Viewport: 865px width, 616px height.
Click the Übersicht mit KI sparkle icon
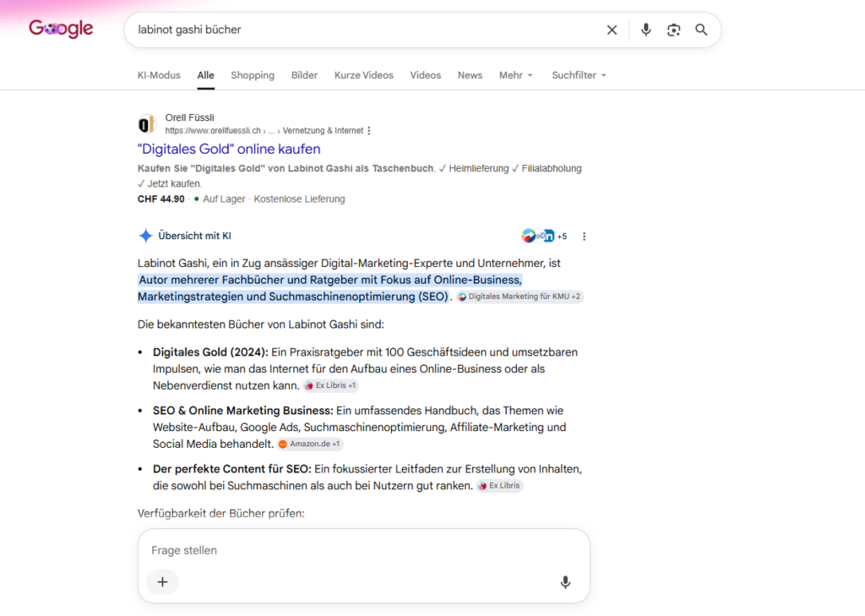click(145, 236)
